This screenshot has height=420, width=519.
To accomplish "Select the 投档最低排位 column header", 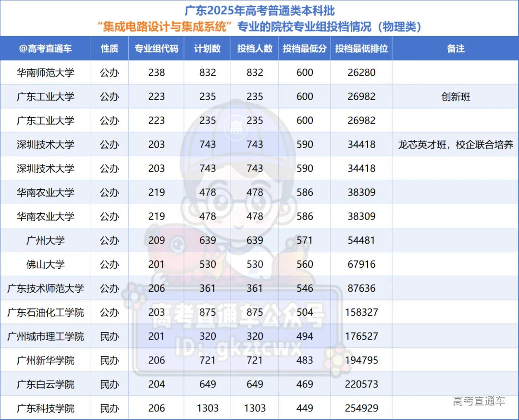I will click(361, 49).
